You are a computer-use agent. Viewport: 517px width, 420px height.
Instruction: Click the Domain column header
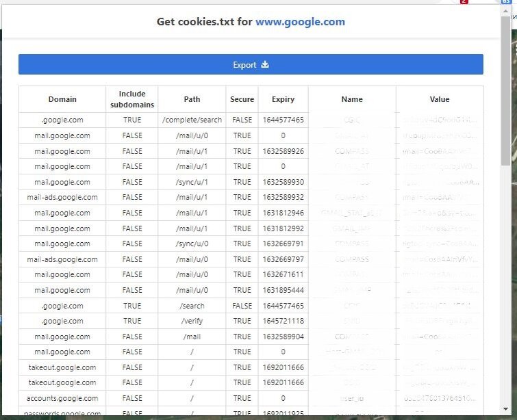tap(62, 99)
